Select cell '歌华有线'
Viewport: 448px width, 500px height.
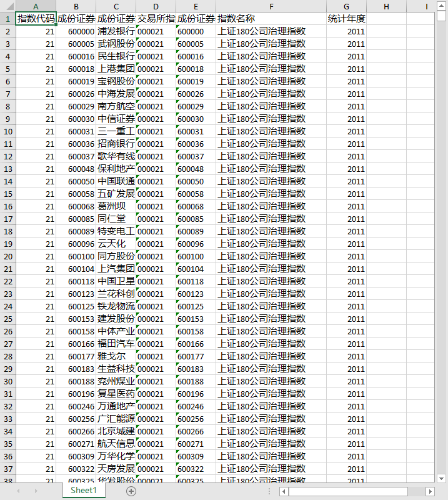pos(116,156)
